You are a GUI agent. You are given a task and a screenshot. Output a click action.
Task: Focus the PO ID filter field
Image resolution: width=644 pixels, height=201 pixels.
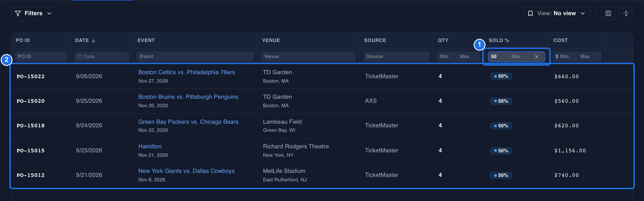coord(41,57)
